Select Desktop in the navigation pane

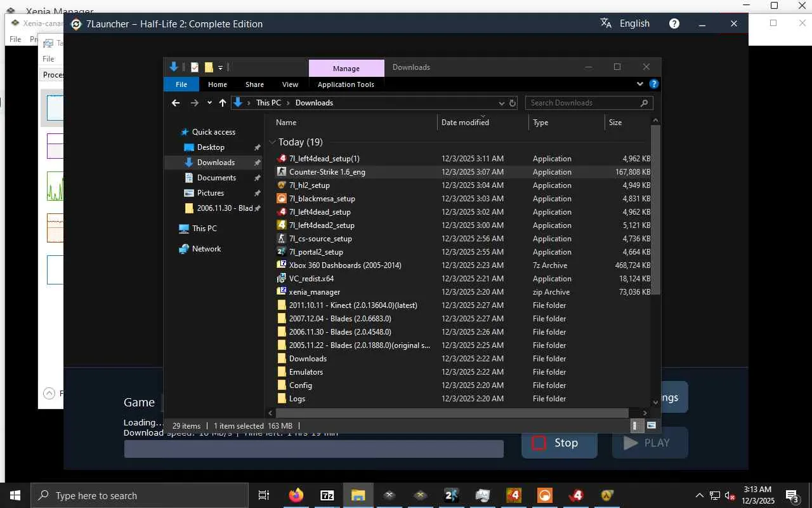tap(211, 147)
